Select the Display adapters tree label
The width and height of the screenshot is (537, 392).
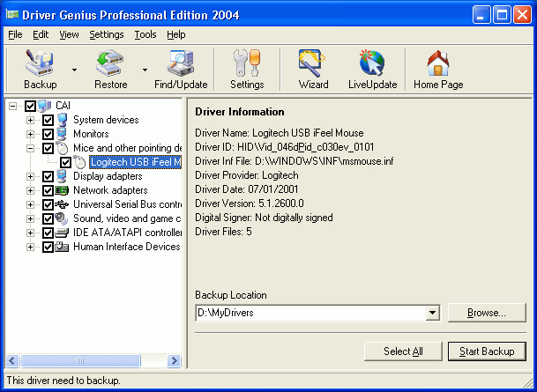(x=108, y=176)
